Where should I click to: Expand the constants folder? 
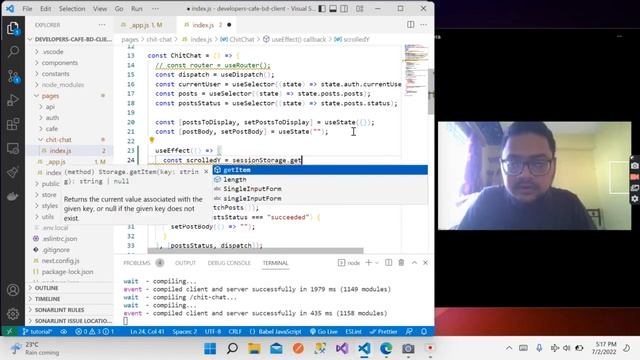click(x=56, y=74)
